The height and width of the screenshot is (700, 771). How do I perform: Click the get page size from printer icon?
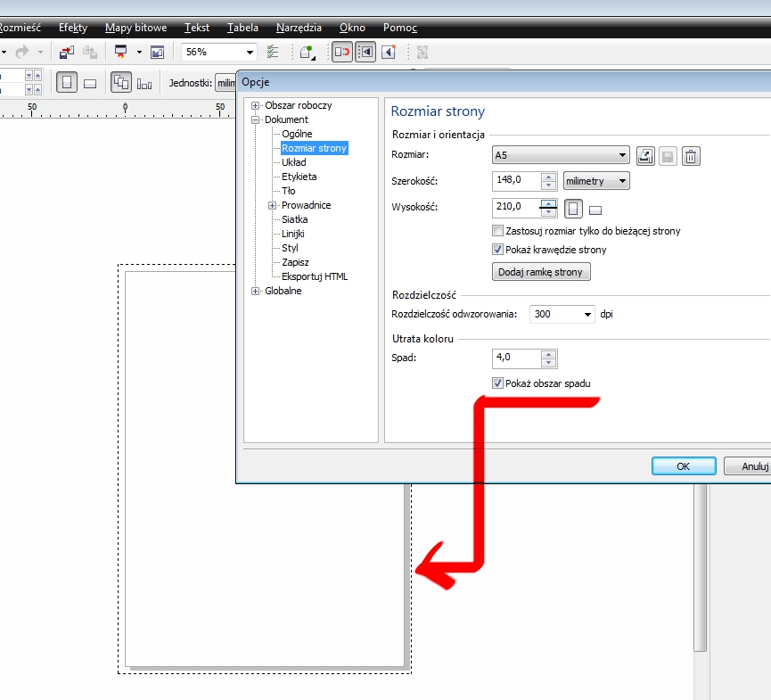pos(646,157)
